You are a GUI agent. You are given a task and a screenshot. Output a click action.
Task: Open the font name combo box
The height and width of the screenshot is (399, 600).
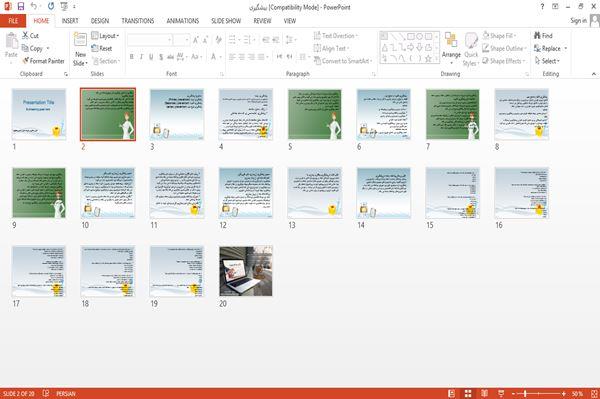tap(149, 40)
